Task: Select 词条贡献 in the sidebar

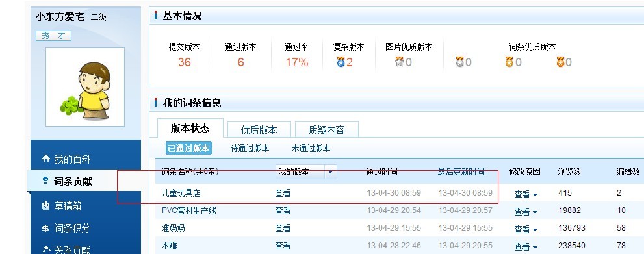Action: pos(73,181)
